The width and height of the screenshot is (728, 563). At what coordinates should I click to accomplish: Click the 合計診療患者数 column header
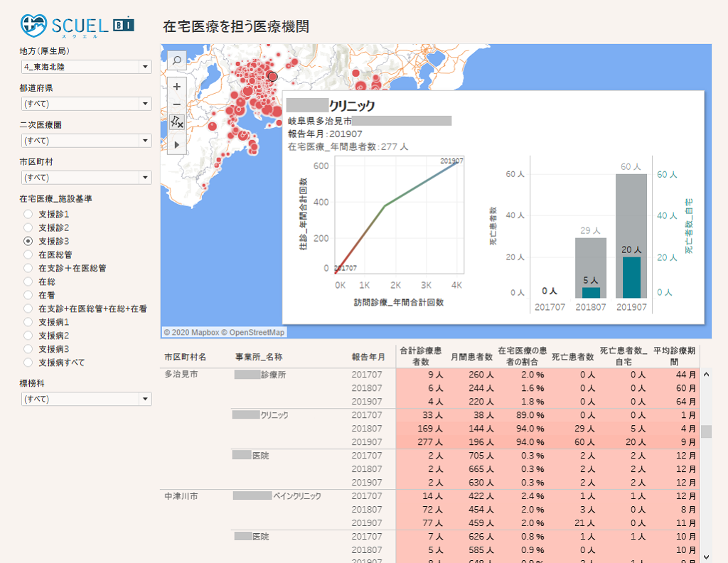tap(420, 356)
